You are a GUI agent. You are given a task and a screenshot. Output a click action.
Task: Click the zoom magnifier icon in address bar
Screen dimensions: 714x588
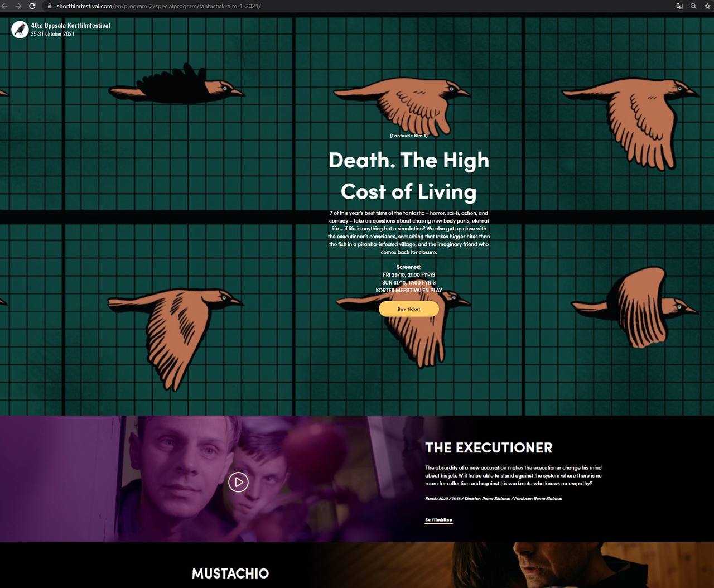coord(693,6)
